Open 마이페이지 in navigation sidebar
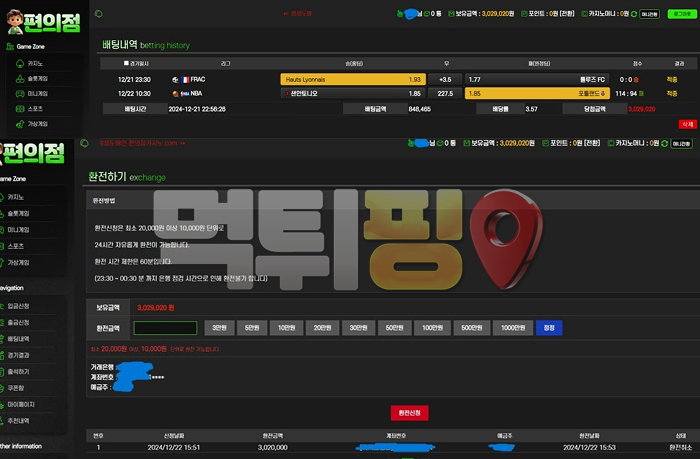Screen dimensions: 700x459 (x=21, y=405)
